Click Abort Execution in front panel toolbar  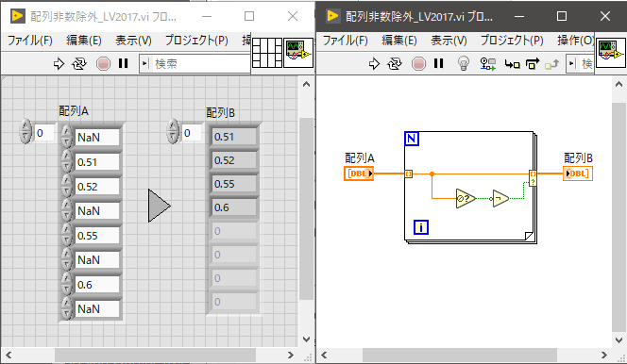point(103,63)
